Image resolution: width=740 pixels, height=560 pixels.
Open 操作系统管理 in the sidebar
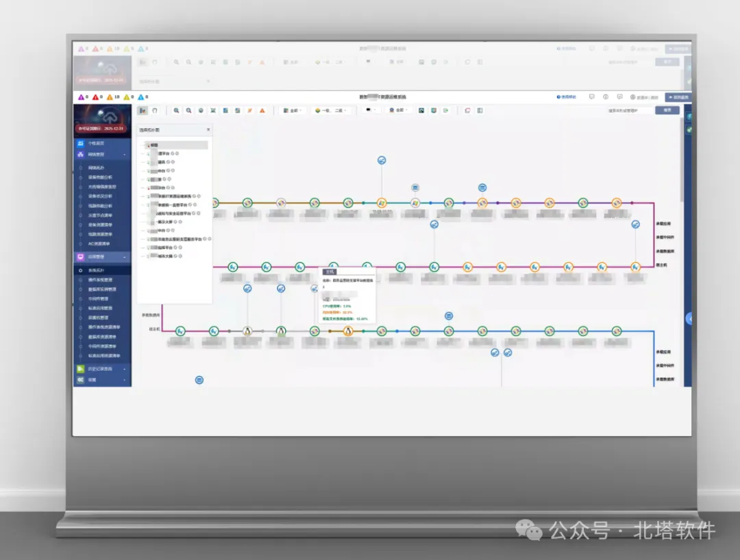(x=100, y=280)
